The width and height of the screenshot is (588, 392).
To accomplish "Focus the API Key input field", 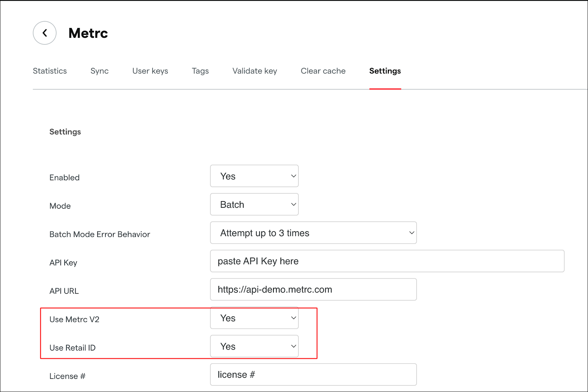I will click(x=387, y=261).
